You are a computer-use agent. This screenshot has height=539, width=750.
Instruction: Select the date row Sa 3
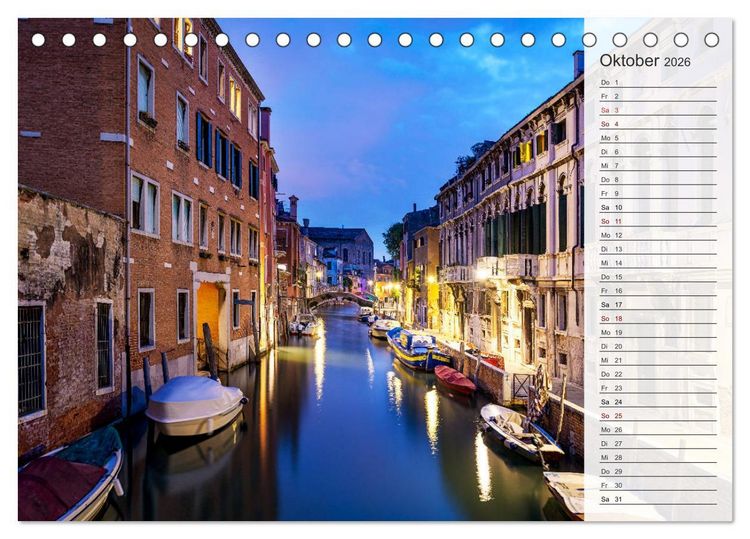658,110
